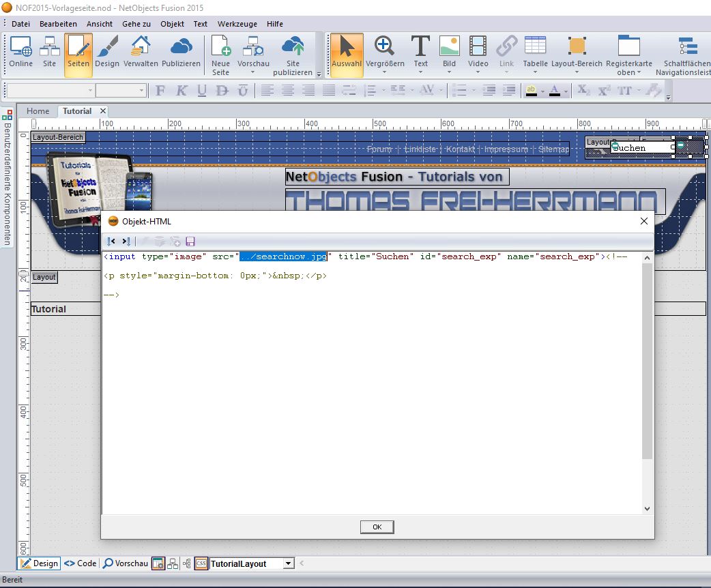This screenshot has height=588, width=711.
Task: Open the TutorialLayout dropdown
Action: pyautogui.click(x=289, y=563)
